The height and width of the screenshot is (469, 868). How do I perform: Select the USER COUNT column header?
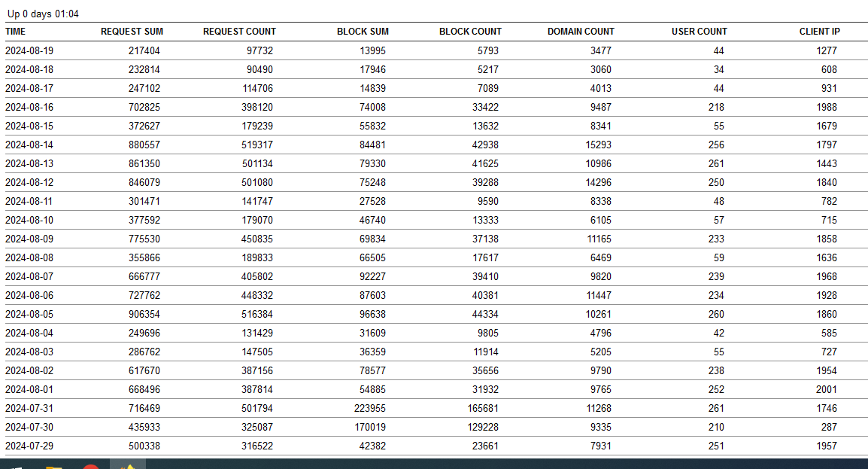pos(700,32)
